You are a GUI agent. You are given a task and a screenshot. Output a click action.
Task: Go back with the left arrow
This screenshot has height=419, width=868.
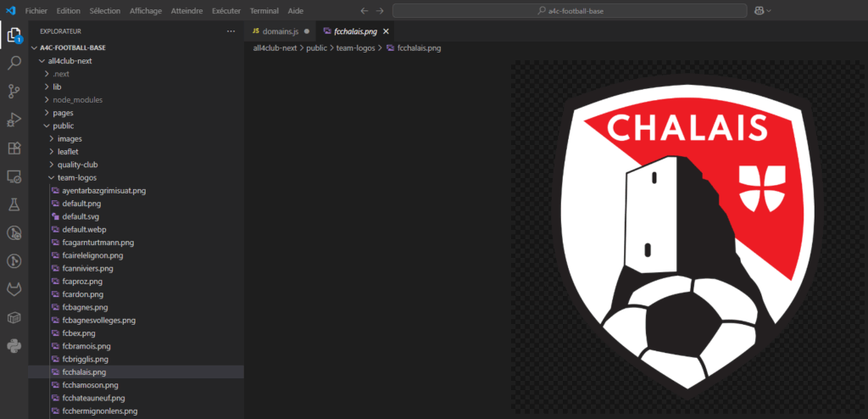click(364, 10)
